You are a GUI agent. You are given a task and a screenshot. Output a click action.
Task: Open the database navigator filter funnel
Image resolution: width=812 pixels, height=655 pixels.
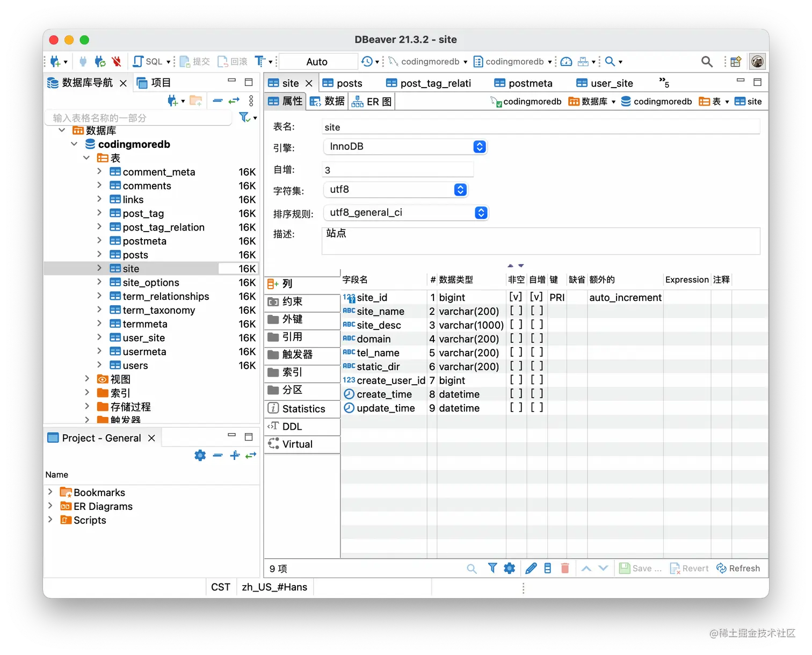pyautogui.click(x=244, y=117)
